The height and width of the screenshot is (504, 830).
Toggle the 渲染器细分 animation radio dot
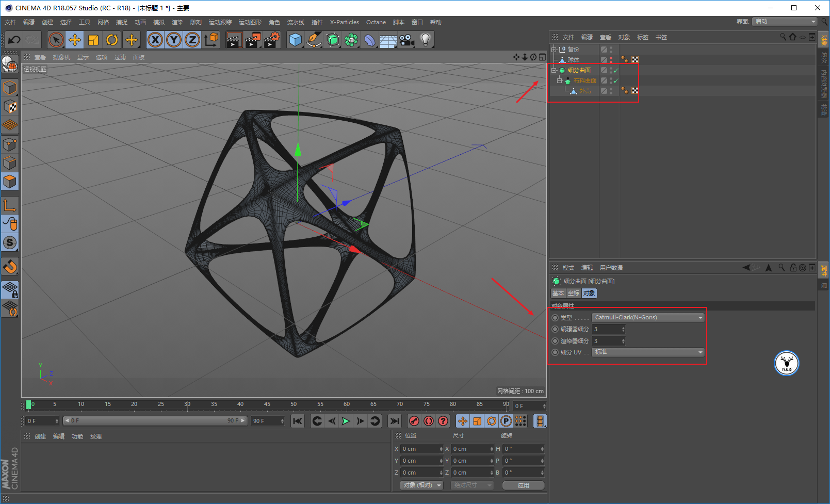point(555,341)
